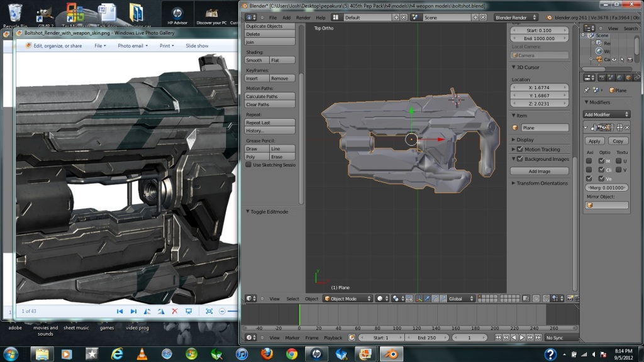
Task: Click the Duplicate Objects button
Action: pyautogui.click(x=270, y=26)
